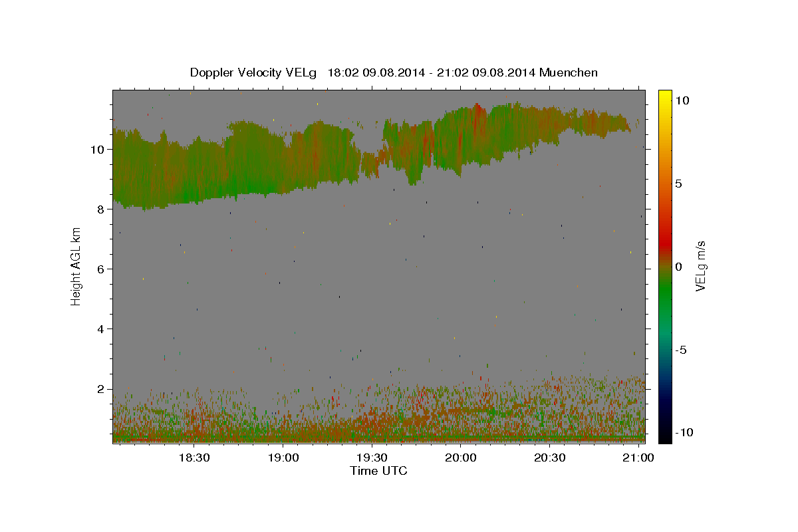This screenshot has width=798, height=532.
Task: Select the 19:00 time tick label
Action: (x=283, y=458)
